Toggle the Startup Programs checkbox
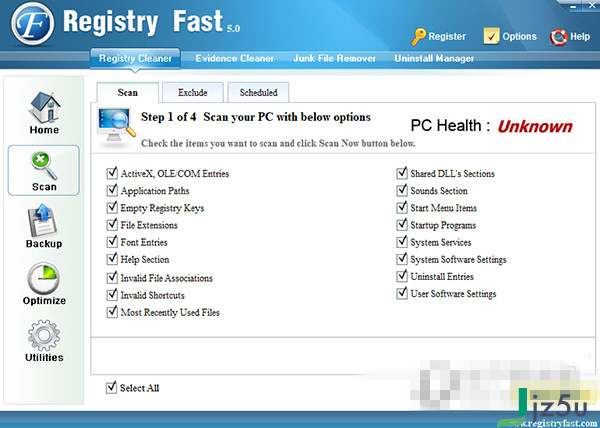 point(402,225)
